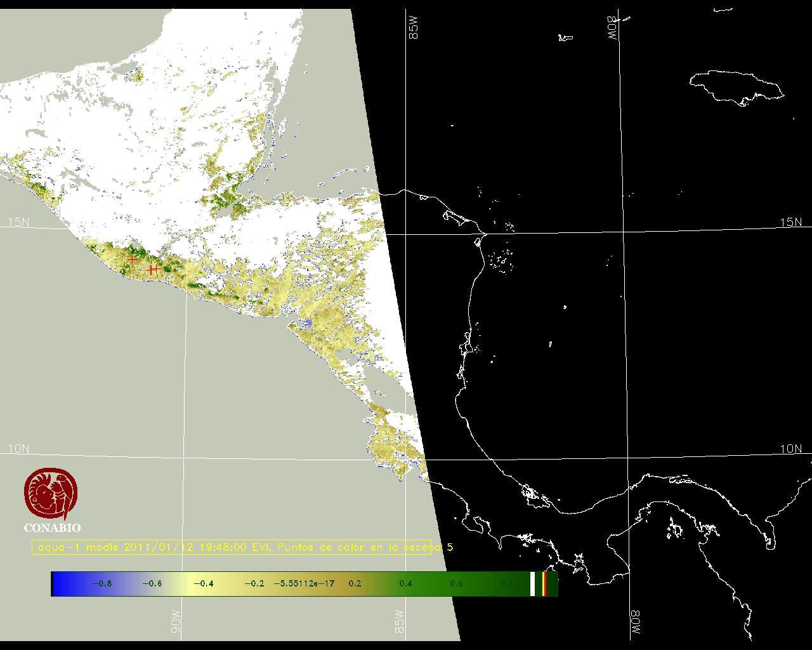Viewport: 812px width, 650px height.
Task: Click the CONABIO text under the logo
Action: tap(52, 527)
